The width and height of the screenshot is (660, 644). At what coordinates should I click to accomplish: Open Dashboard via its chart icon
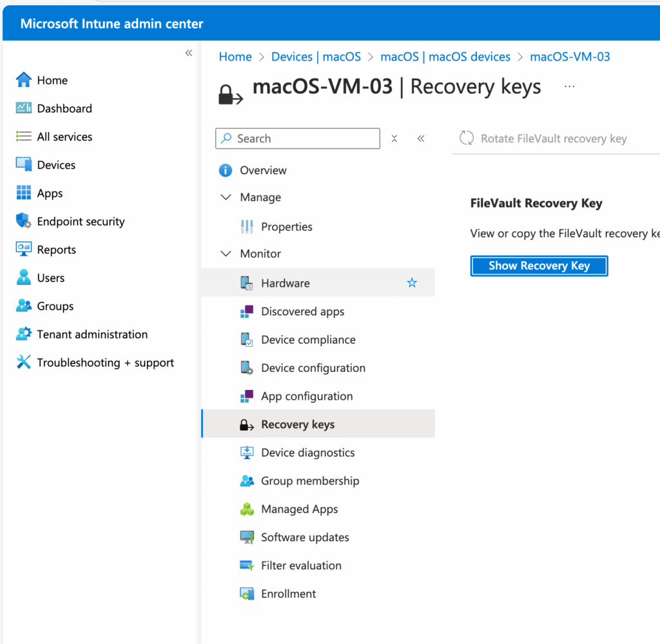click(24, 108)
